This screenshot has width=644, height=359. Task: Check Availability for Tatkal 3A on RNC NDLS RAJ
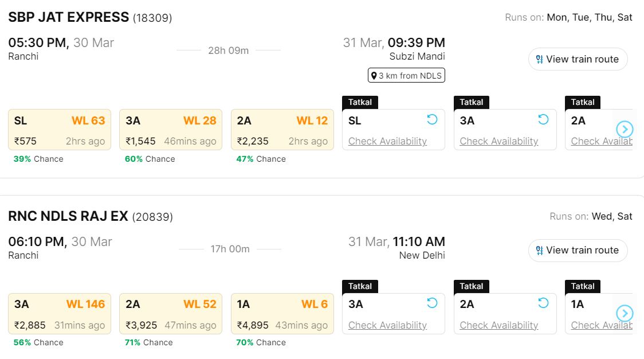(387, 325)
